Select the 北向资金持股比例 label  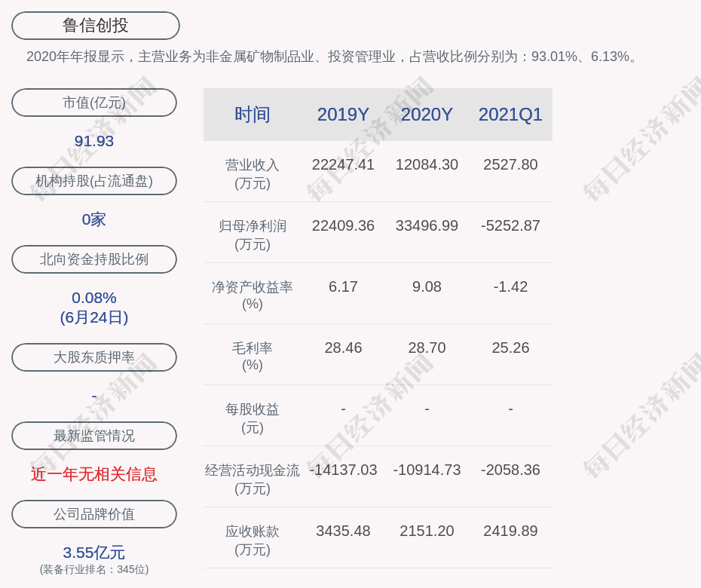(93, 259)
